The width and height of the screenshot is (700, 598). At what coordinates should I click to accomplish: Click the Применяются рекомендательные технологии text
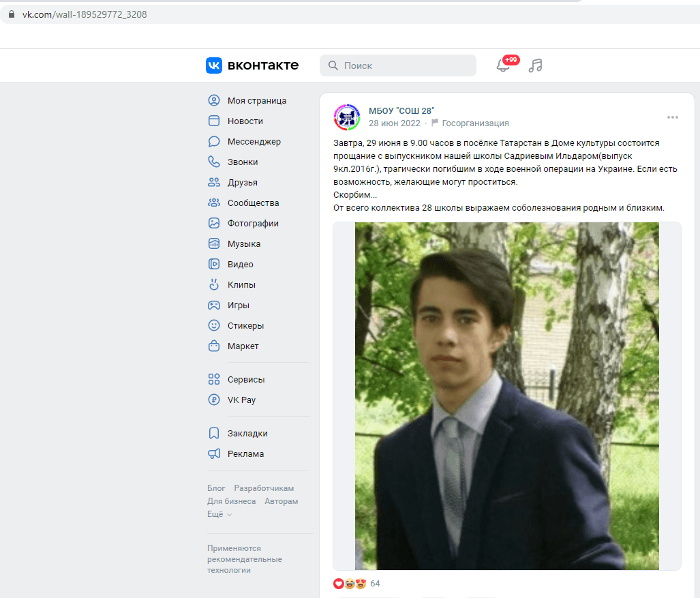click(244, 559)
